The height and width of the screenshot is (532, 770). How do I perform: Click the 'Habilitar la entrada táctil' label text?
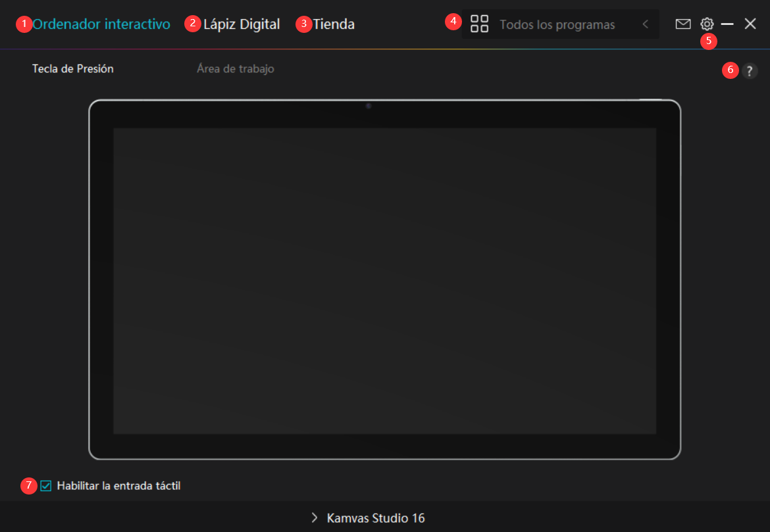click(118, 486)
